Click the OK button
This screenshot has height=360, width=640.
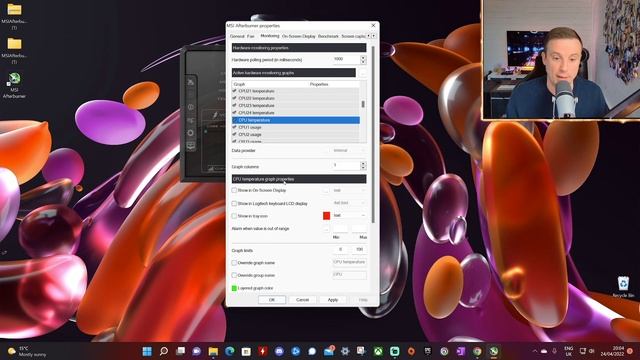point(272,300)
